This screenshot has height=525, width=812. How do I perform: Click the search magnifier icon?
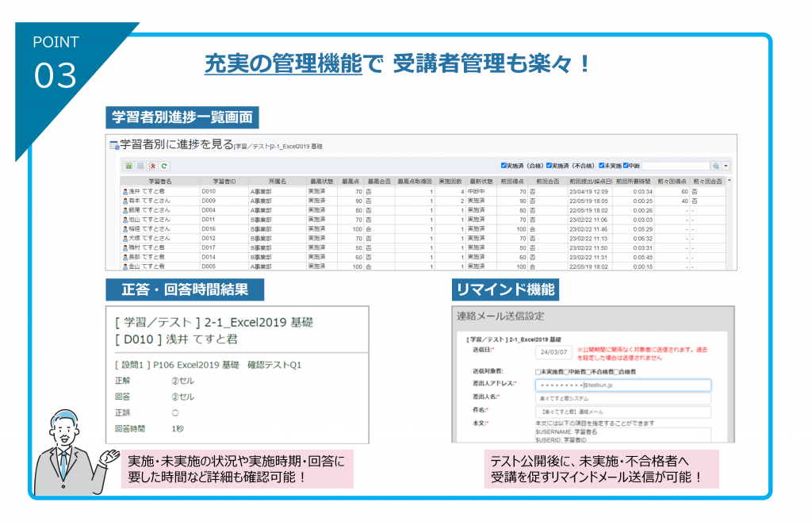coord(716,166)
